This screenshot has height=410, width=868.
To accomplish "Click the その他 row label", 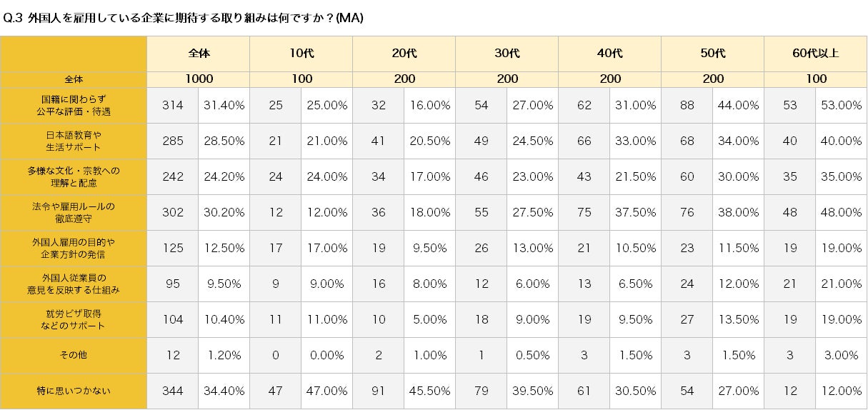I will (x=74, y=355).
